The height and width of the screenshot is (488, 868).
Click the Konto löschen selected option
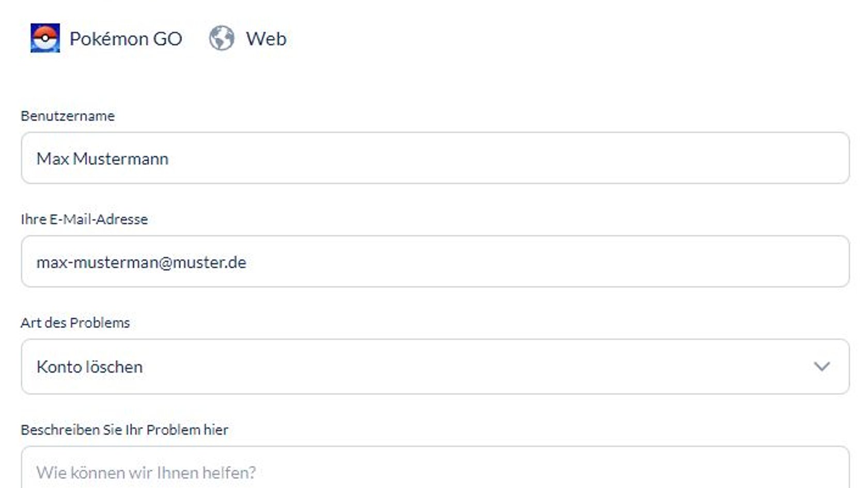[89, 367]
